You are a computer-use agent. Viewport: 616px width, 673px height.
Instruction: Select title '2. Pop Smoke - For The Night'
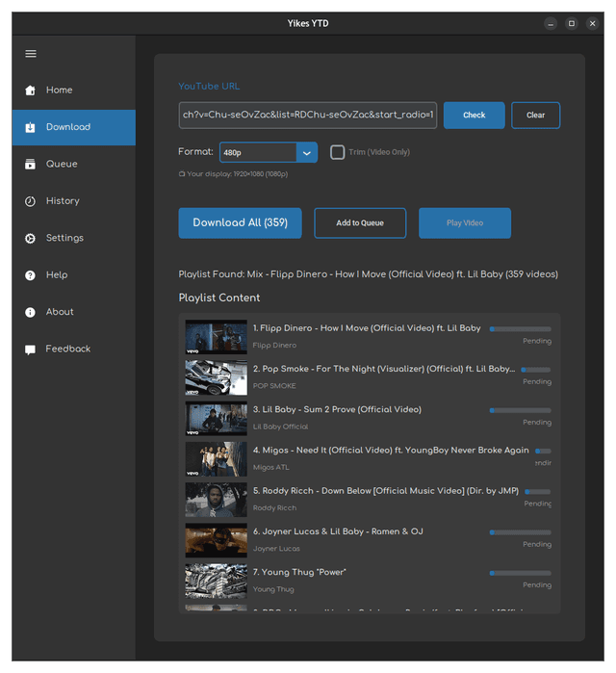pyautogui.click(x=384, y=369)
